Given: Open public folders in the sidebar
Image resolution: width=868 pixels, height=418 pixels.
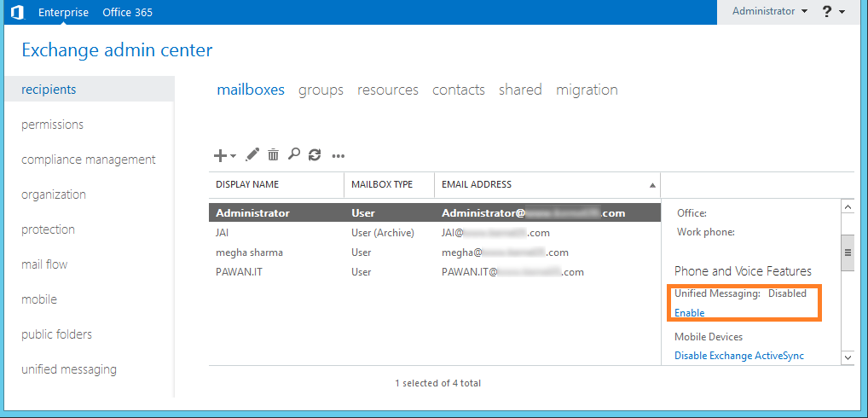Looking at the screenshot, I should click(x=56, y=334).
